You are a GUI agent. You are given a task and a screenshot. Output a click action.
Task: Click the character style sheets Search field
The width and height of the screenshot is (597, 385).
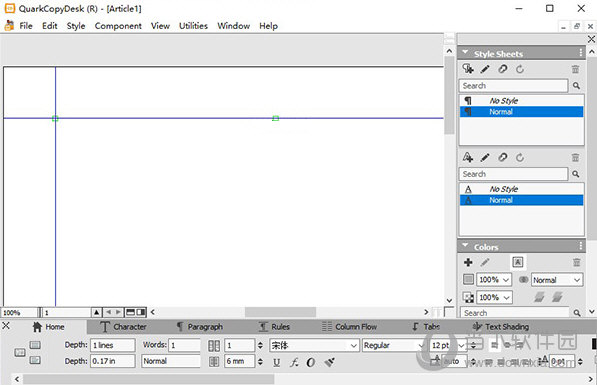point(513,174)
